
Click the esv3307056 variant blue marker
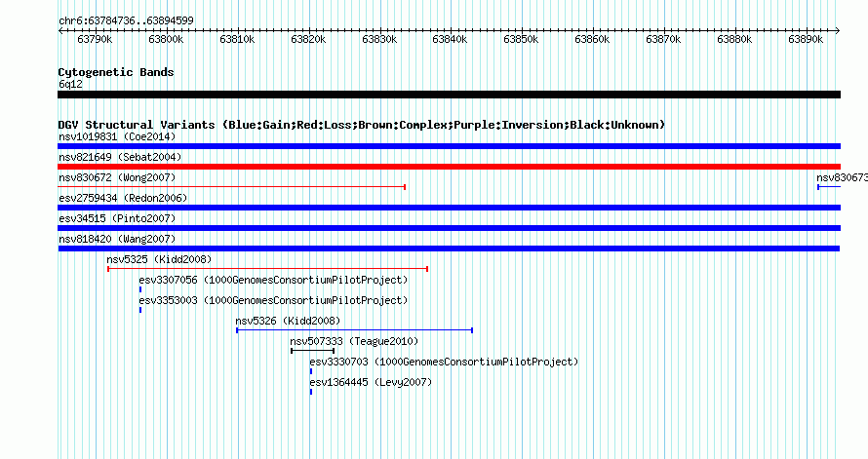(x=140, y=289)
